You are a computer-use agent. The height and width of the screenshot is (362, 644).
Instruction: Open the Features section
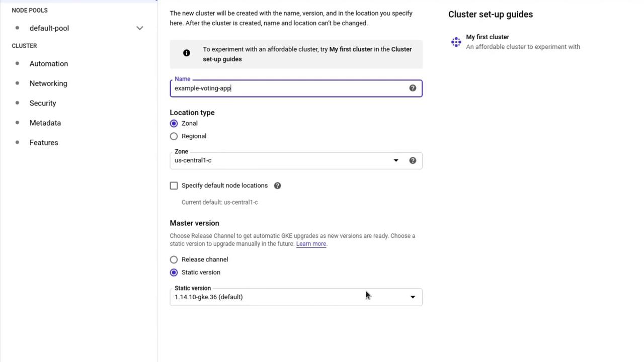(x=44, y=143)
